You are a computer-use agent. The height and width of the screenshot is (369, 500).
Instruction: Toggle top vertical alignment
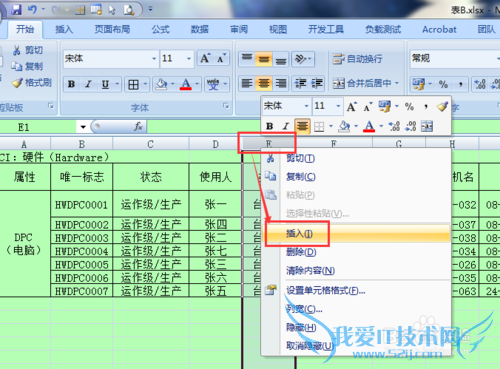coord(247,59)
